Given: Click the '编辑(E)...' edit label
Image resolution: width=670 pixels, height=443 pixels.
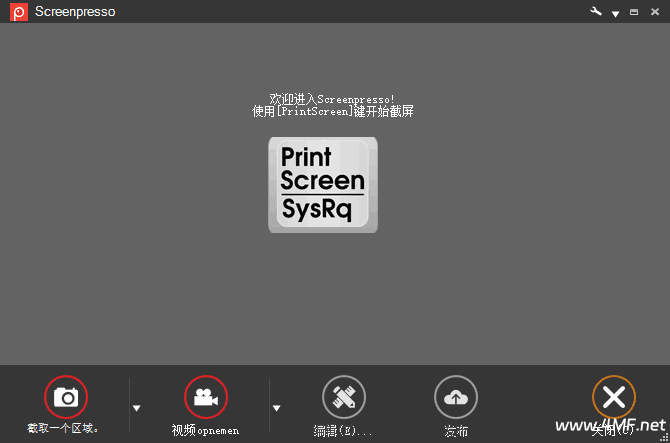Looking at the screenshot, I should [x=343, y=431].
